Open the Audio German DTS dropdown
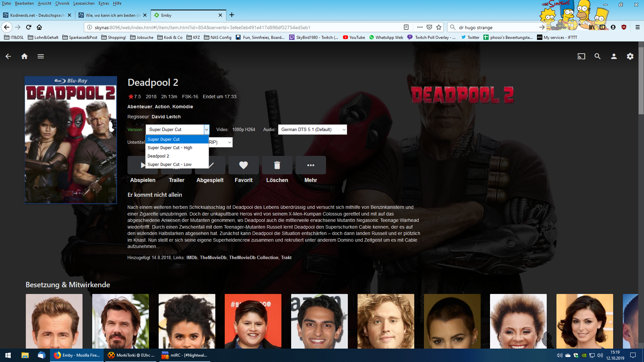 coord(312,129)
